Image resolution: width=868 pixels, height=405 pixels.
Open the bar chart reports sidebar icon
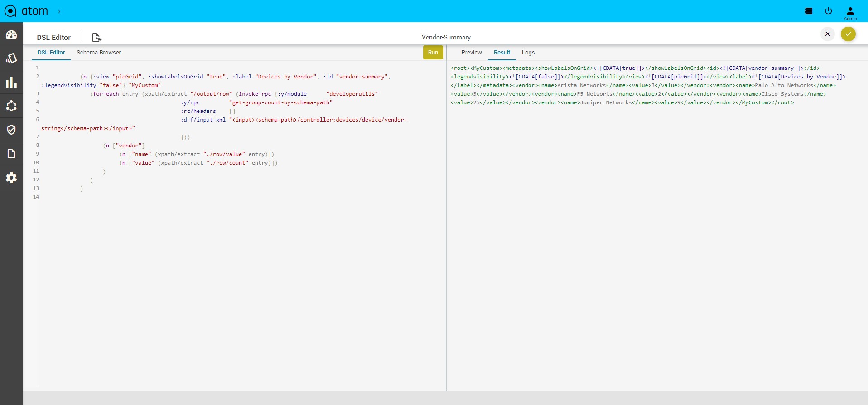[11, 82]
